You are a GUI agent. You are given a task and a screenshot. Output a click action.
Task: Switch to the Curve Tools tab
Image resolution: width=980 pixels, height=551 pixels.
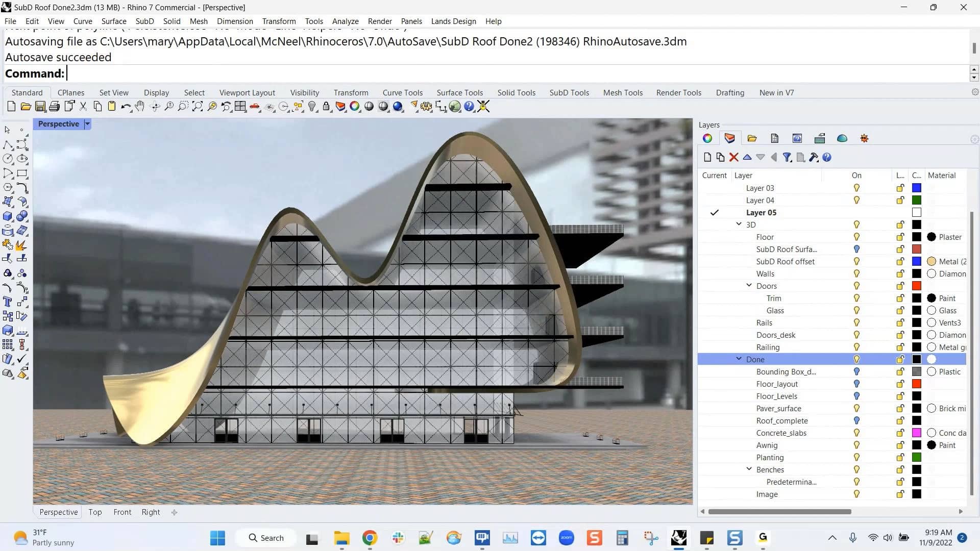pyautogui.click(x=402, y=92)
